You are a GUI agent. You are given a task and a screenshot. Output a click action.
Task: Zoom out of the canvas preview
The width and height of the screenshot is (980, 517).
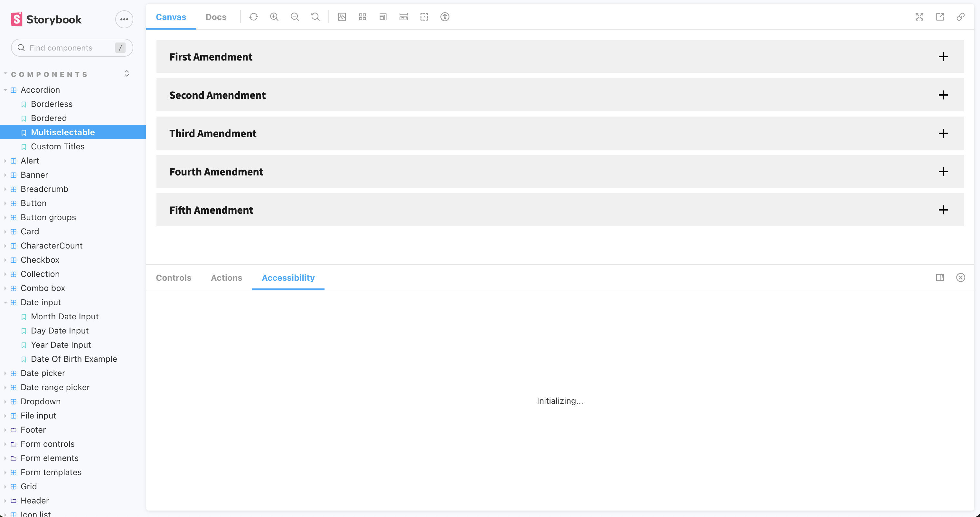[x=295, y=17]
